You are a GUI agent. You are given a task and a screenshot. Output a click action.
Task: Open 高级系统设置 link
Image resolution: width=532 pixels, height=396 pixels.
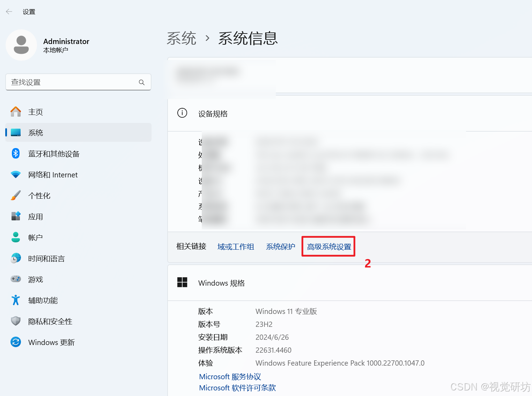[329, 247]
